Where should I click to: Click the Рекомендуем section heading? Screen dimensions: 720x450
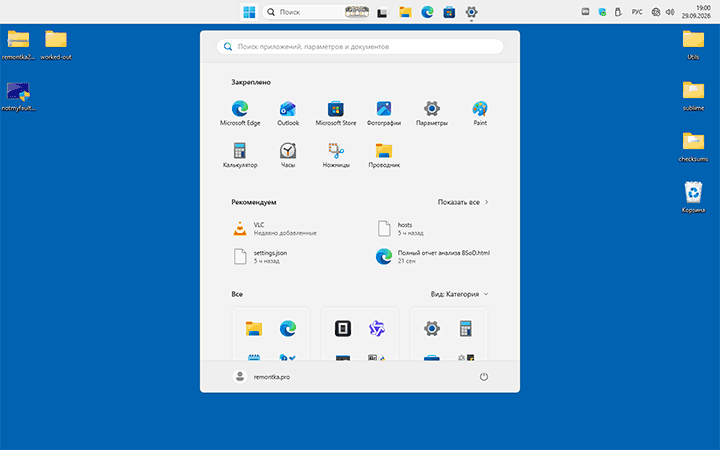pos(253,202)
